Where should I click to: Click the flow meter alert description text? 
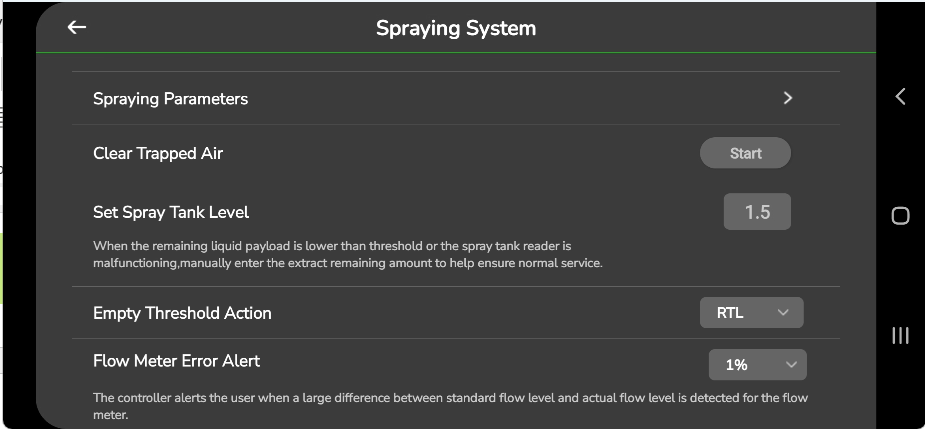(x=450, y=405)
